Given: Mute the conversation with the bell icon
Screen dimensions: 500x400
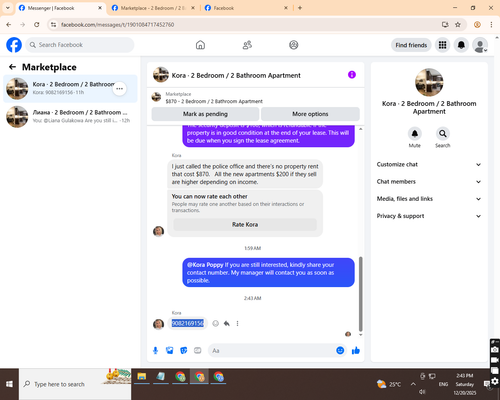Looking at the screenshot, I should [415, 134].
